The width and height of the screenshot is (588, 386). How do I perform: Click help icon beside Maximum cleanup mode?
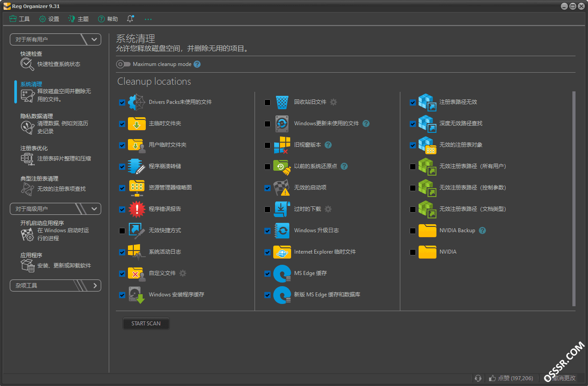[x=197, y=64]
